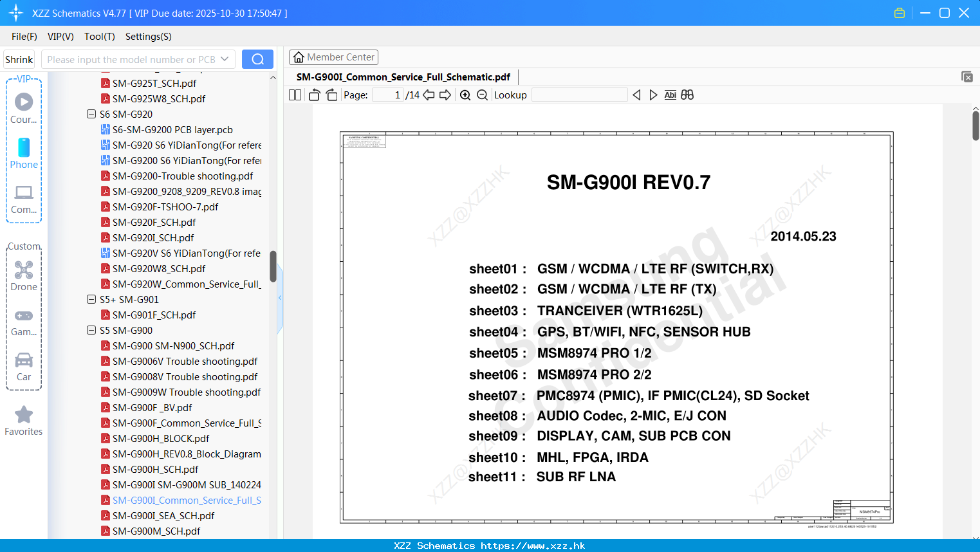Open SM-G9200-Trouble shooting.pdf
Viewport: 980px width, 552px height.
tap(183, 176)
